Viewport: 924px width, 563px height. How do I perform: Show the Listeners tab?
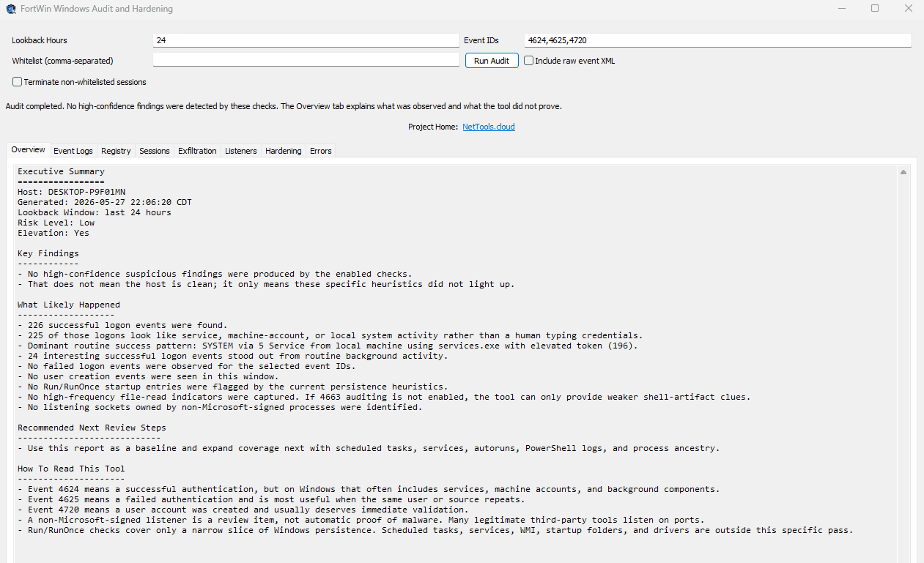click(241, 151)
